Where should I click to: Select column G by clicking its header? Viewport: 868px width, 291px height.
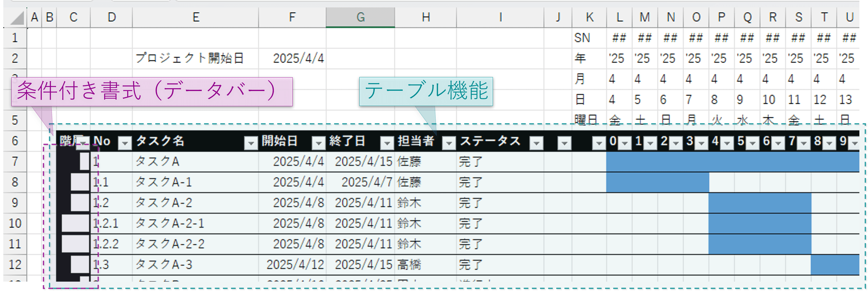coord(361,17)
